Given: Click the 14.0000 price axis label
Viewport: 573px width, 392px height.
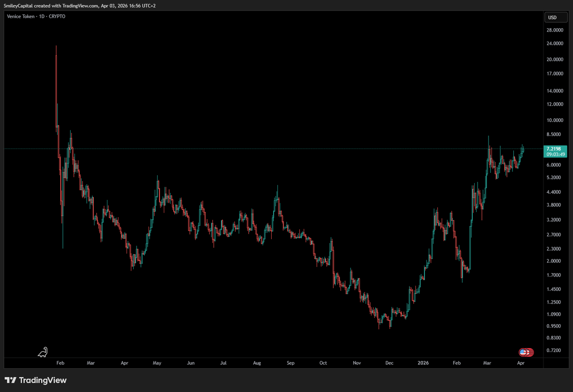Looking at the screenshot, I should (556, 91).
